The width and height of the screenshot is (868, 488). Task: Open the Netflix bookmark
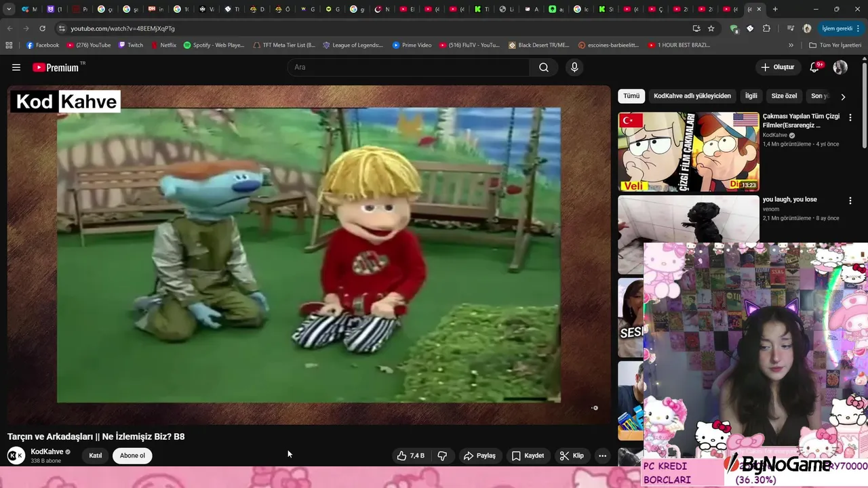point(163,45)
